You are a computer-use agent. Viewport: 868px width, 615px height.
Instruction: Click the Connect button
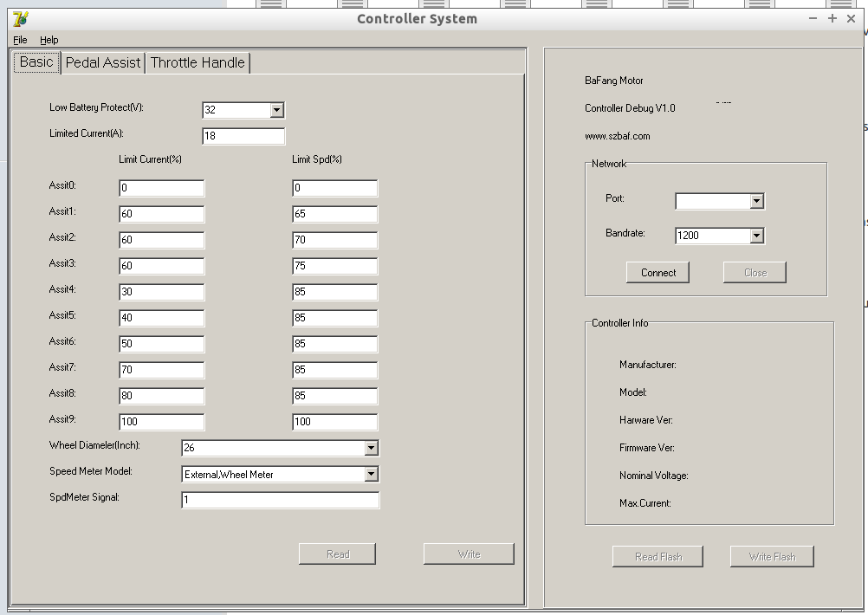coord(657,272)
